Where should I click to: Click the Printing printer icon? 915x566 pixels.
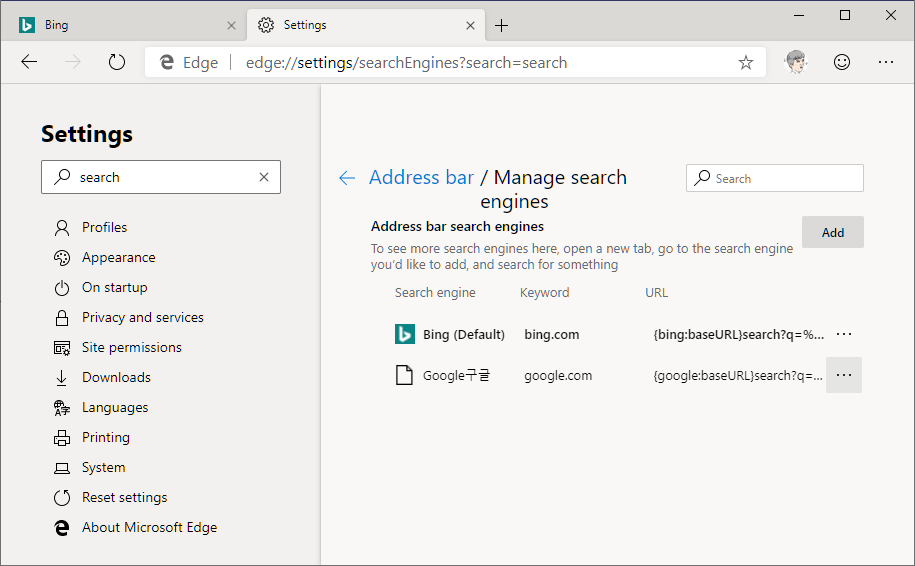[x=62, y=438]
